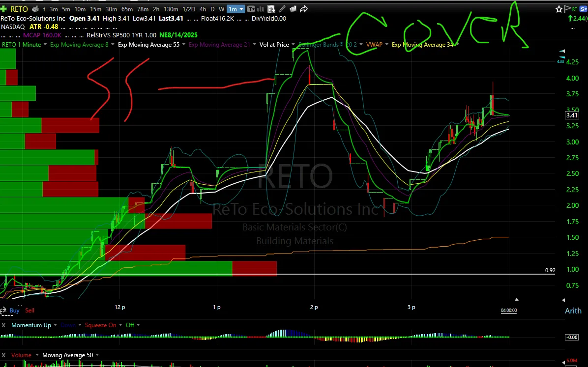
Task: Click the red Sell button
Action: pyautogui.click(x=29, y=311)
